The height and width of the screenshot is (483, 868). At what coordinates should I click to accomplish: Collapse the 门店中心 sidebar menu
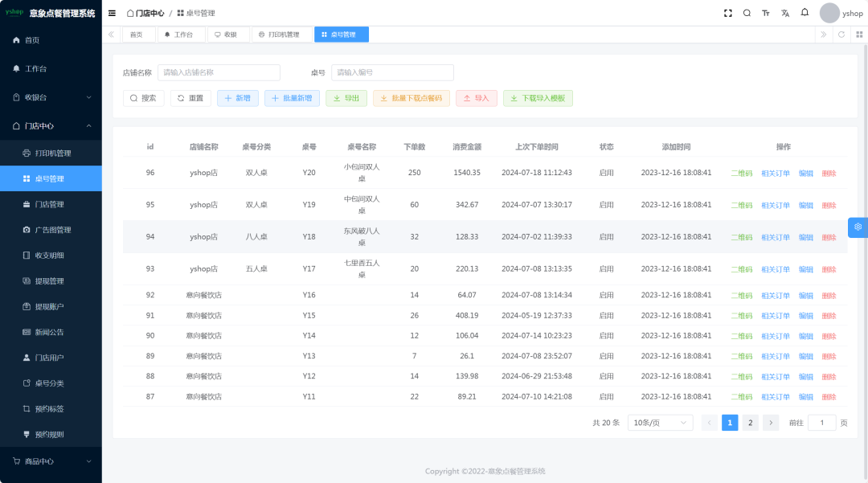click(x=51, y=126)
